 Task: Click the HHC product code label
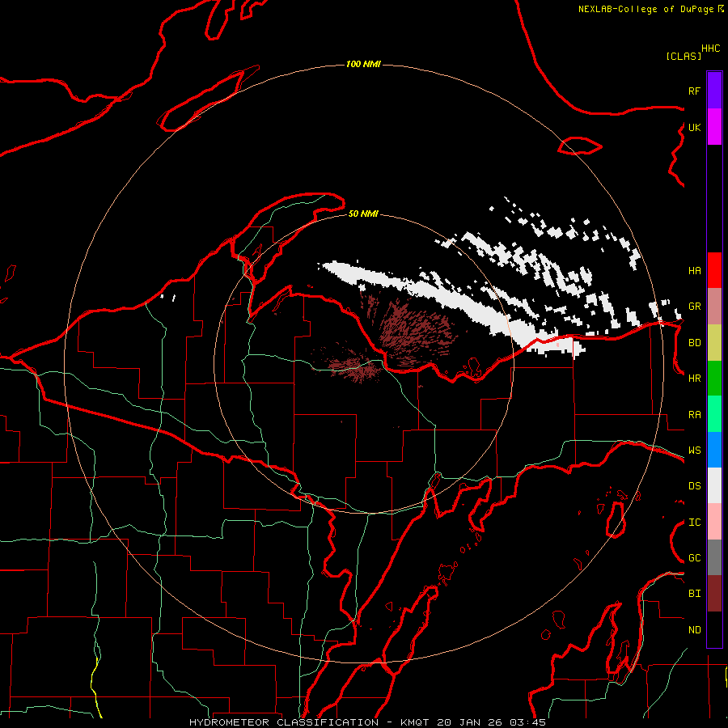click(710, 49)
